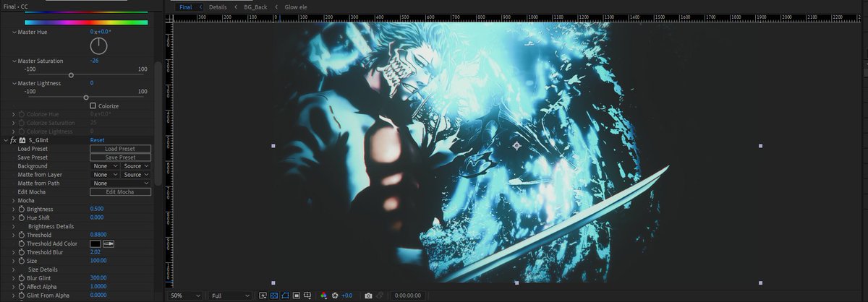
Task: Click the region of interest icon
Action: point(297,295)
